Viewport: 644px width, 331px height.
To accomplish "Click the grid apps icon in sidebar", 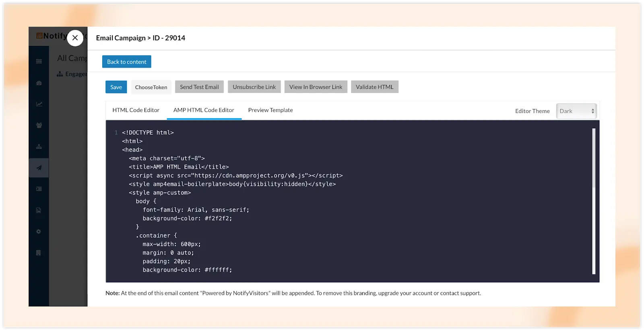I will click(39, 62).
